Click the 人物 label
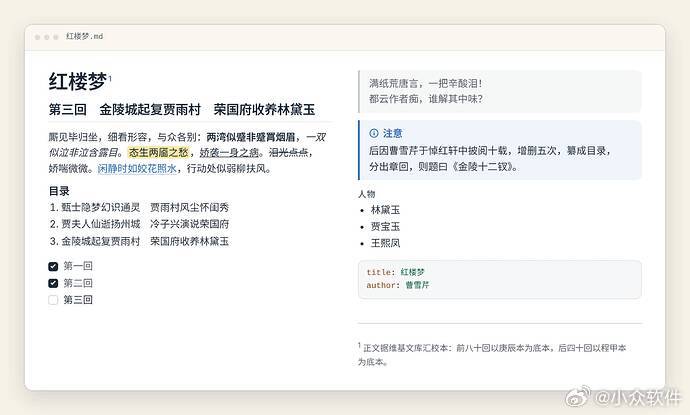690x415 pixels. tap(367, 194)
